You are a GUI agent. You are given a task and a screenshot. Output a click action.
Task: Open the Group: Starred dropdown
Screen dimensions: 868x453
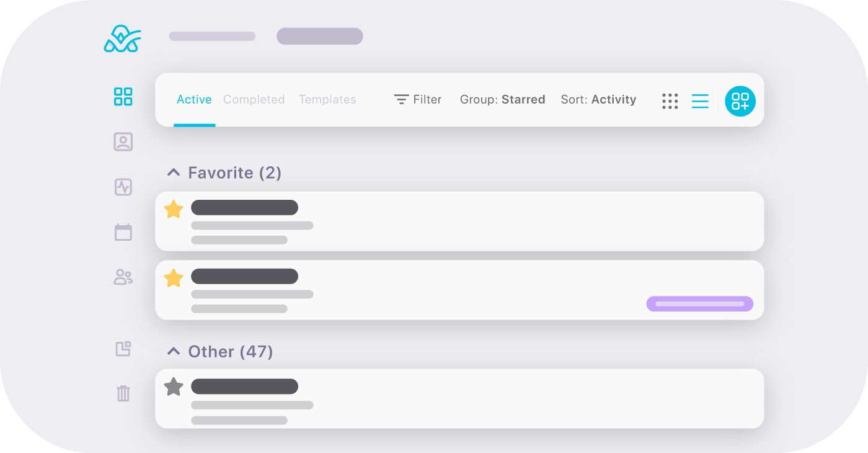503,99
